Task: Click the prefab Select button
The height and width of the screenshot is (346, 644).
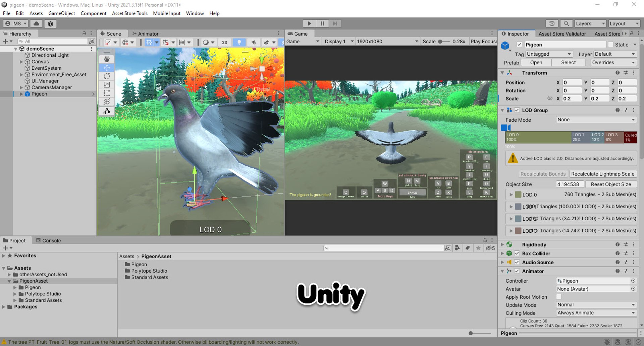Action: coord(569,62)
